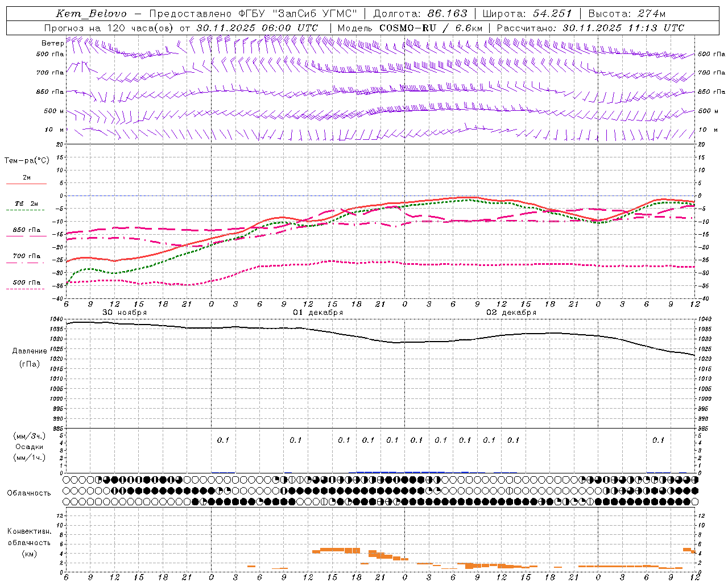
Task: Click the date label 01 декабря
Action: pos(318,313)
